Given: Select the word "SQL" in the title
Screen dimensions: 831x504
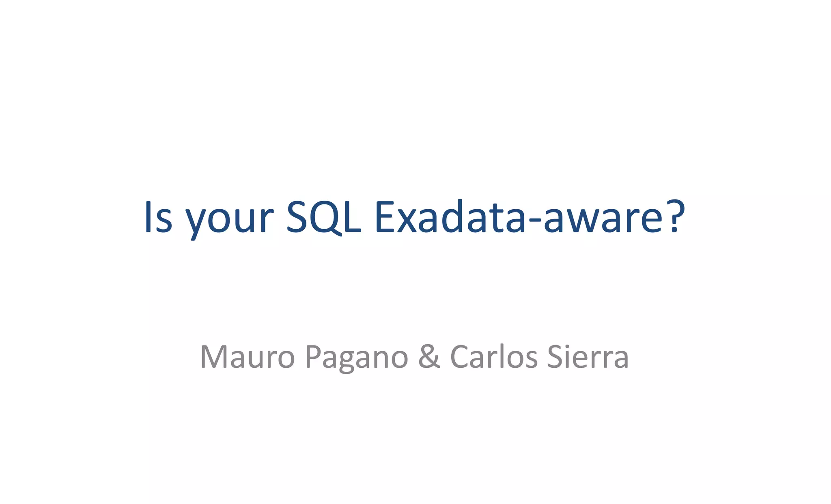Looking at the screenshot, I should point(324,217).
